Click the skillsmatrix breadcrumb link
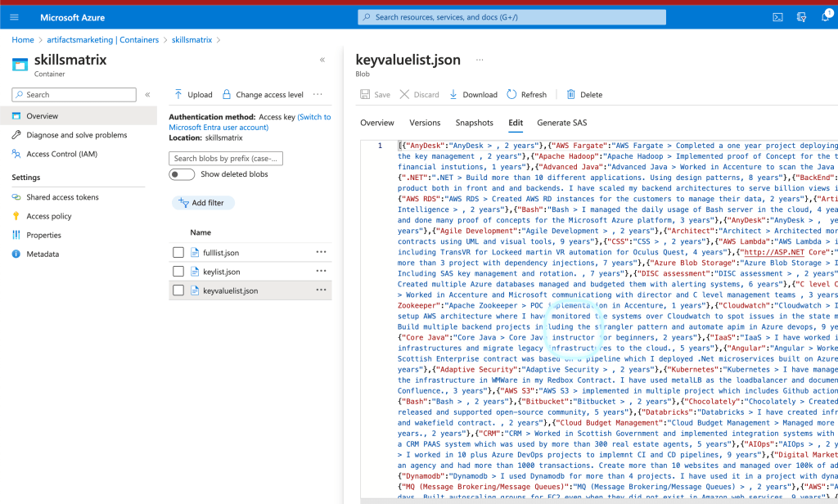 click(x=191, y=39)
